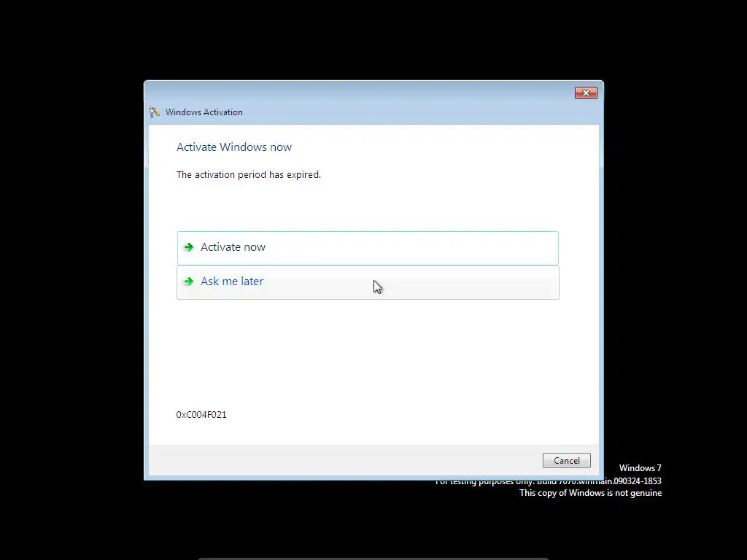The width and height of the screenshot is (747, 560).
Task: Click the 'Windows Activation' title text
Action: (204, 112)
